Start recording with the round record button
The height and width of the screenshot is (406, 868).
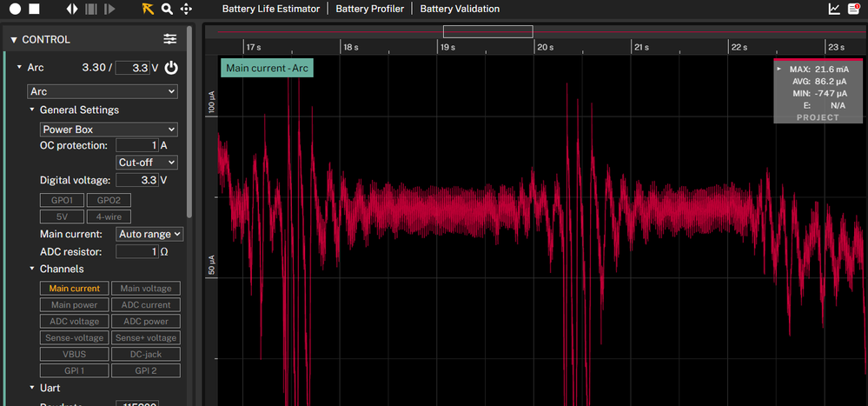[x=15, y=9]
